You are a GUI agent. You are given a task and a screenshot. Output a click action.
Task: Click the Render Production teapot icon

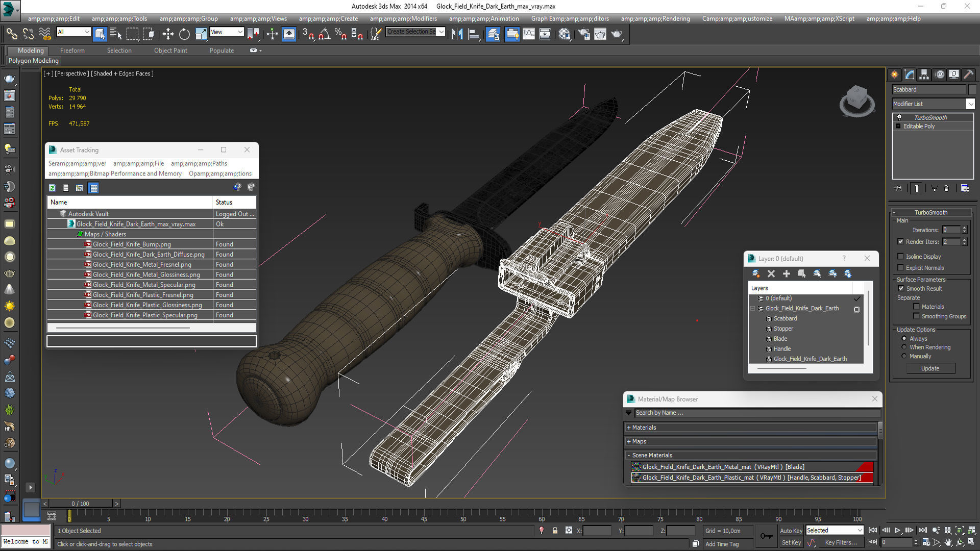pyautogui.click(x=617, y=34)
